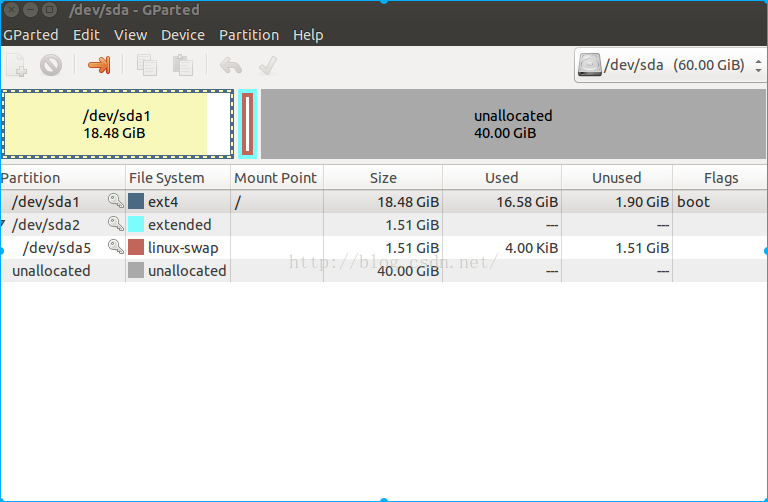768x502 pixels.
Task: Close the GParted window
Action: 11,9
